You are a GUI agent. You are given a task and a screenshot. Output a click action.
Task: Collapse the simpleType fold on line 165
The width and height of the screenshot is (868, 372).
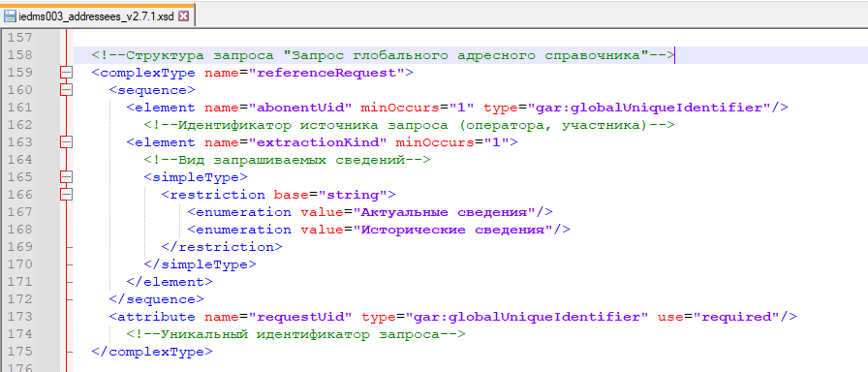click(x=67, y=177)
